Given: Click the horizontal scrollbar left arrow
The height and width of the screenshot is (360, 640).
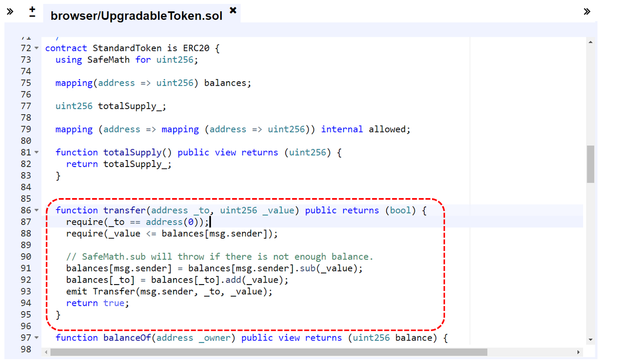Looking at the screenshot, I should point(47,352).
